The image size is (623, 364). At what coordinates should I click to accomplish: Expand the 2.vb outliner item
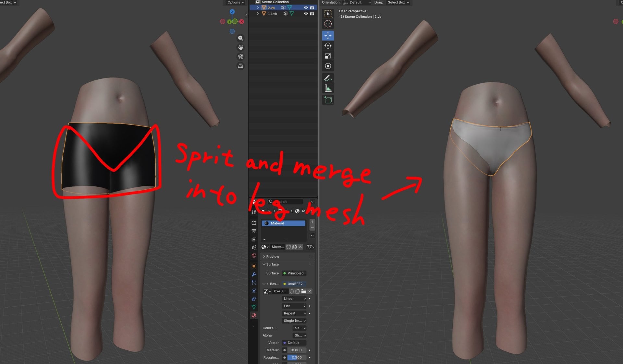click(258, 7)
